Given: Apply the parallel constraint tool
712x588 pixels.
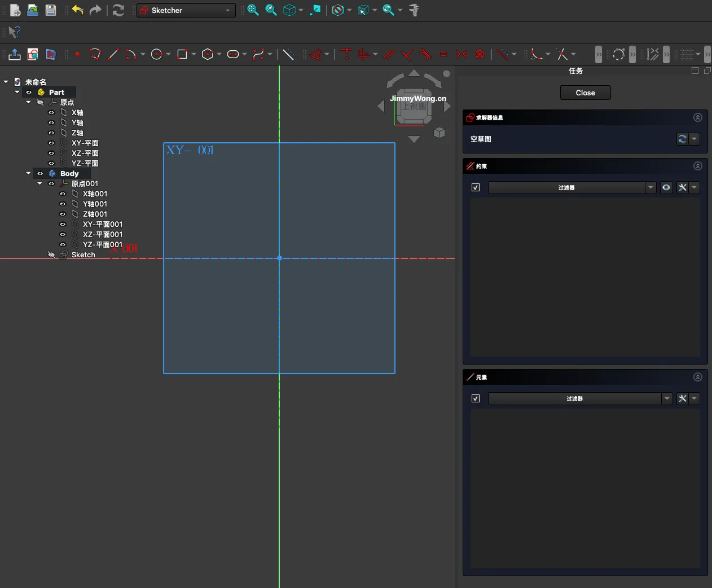Looking at the screenshot, I should tap(389, 55).
